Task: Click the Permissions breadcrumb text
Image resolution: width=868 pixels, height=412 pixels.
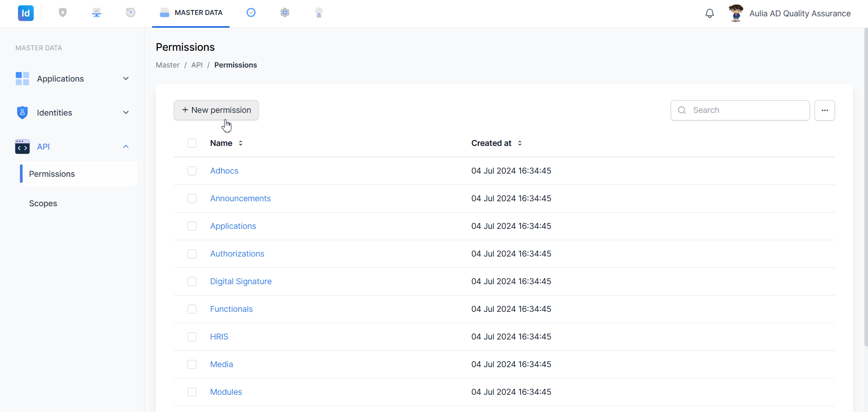Action: (235, 65)
